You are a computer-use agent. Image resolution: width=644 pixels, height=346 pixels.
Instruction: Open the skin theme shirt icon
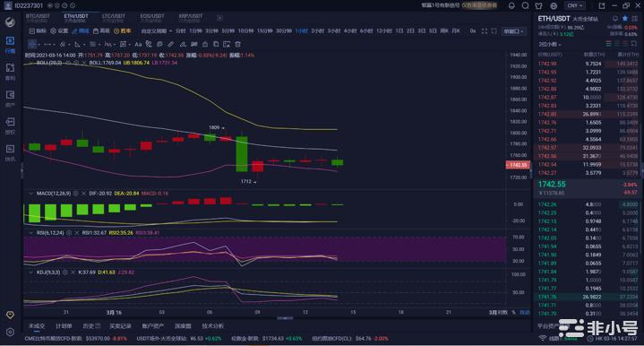point(539,5)
